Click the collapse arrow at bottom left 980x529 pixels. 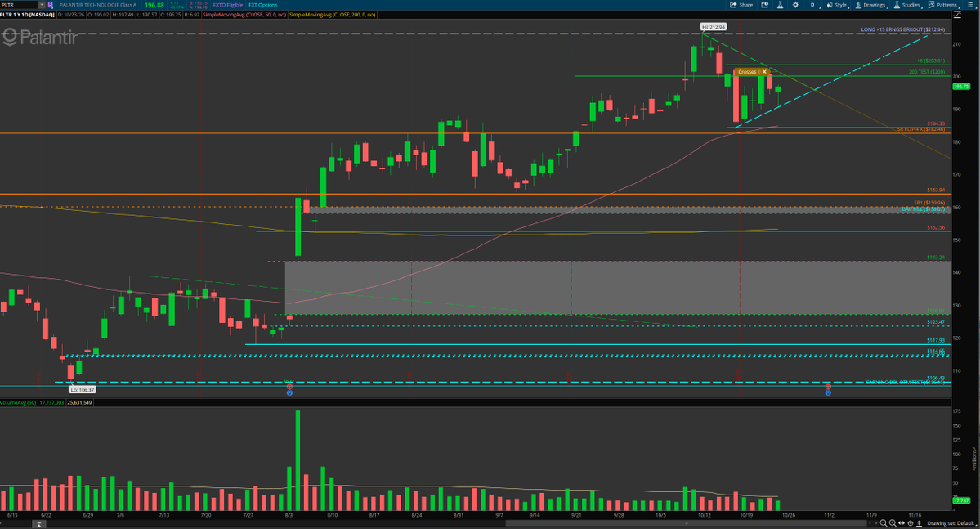[x=38, y=524]
